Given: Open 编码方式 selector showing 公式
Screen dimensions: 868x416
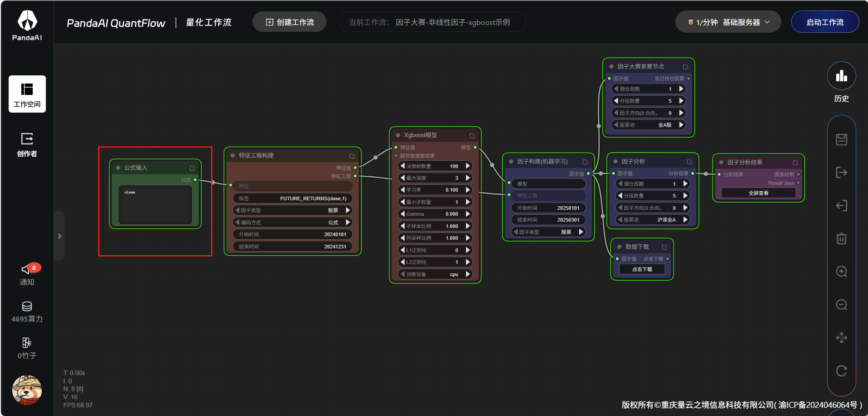Looking at the screenshot, I should pyautogui.click(x=293, y=223).
